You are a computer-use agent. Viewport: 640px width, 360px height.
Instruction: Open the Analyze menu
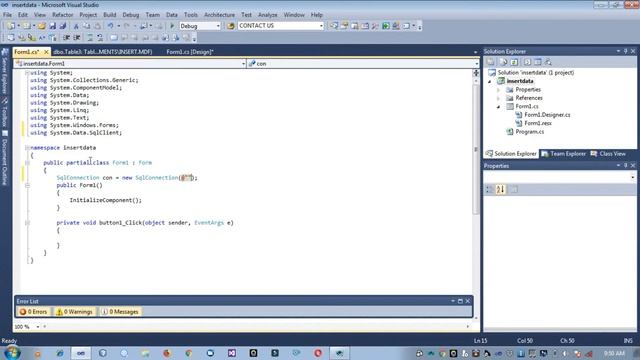coord(268,15)
